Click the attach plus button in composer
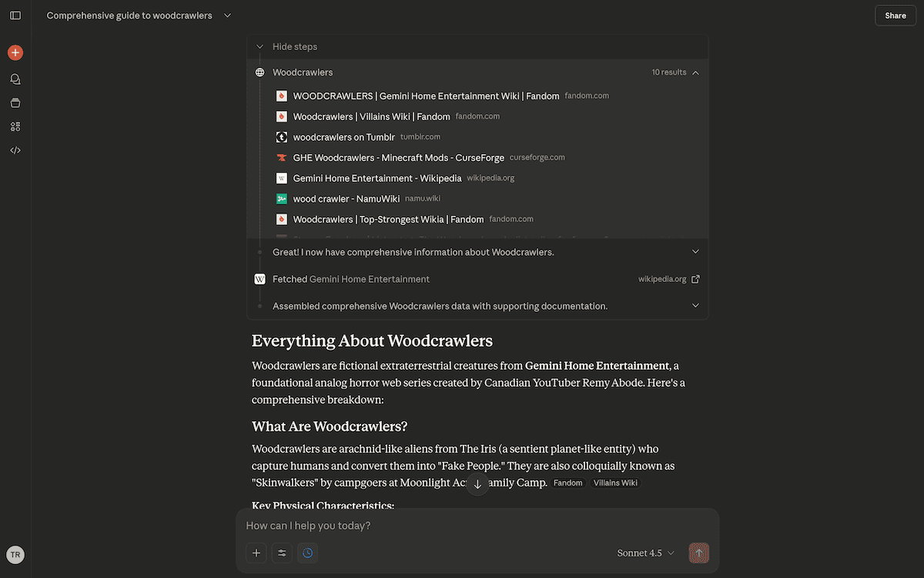 point(256,553)
